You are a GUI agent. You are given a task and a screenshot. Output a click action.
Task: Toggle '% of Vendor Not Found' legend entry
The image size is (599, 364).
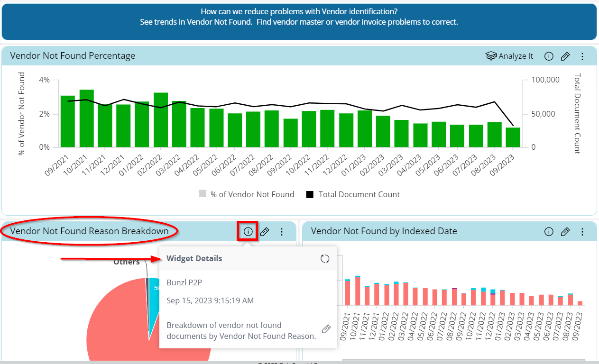(x=253, y=194)
